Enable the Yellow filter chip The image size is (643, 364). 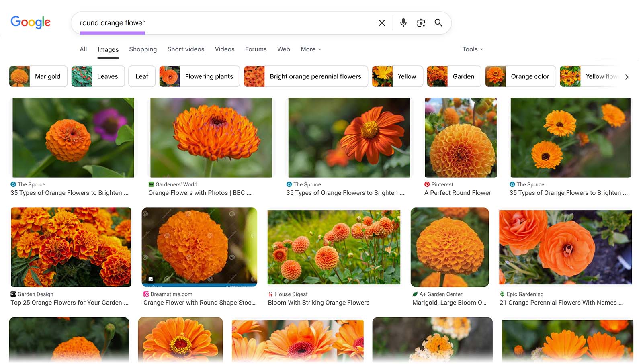[397, 76]
